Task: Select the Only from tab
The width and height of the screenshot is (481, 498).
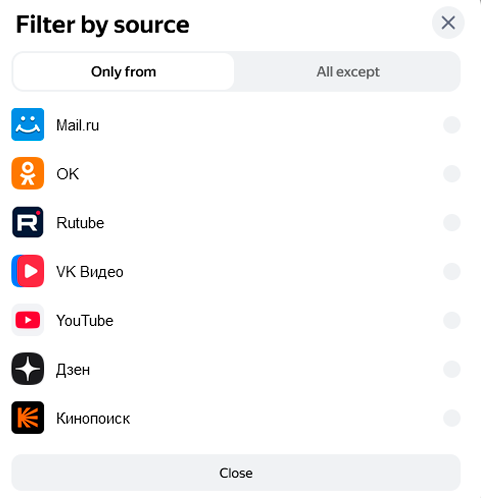Action: click(123, 72)
